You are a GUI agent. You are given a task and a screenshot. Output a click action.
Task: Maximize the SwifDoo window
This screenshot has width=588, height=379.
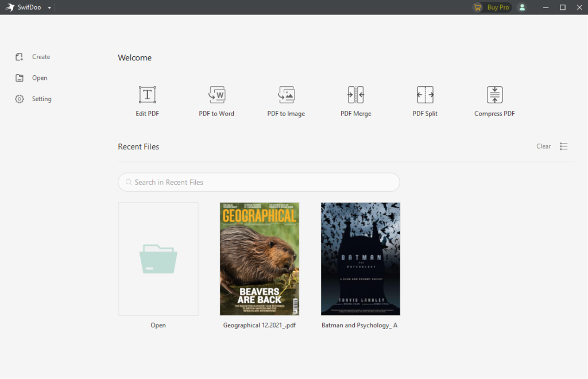point(563,7)
